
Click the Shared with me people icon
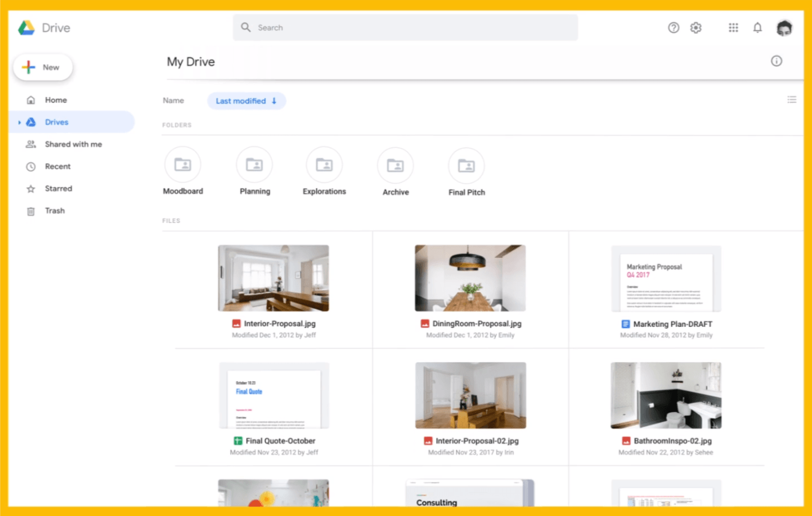(x=31, y=144)
